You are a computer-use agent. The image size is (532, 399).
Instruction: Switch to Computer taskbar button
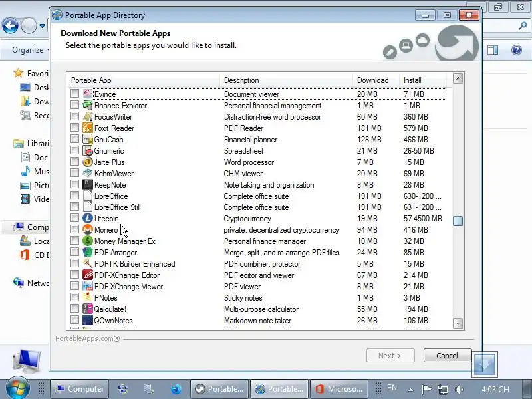coord(79,389)
